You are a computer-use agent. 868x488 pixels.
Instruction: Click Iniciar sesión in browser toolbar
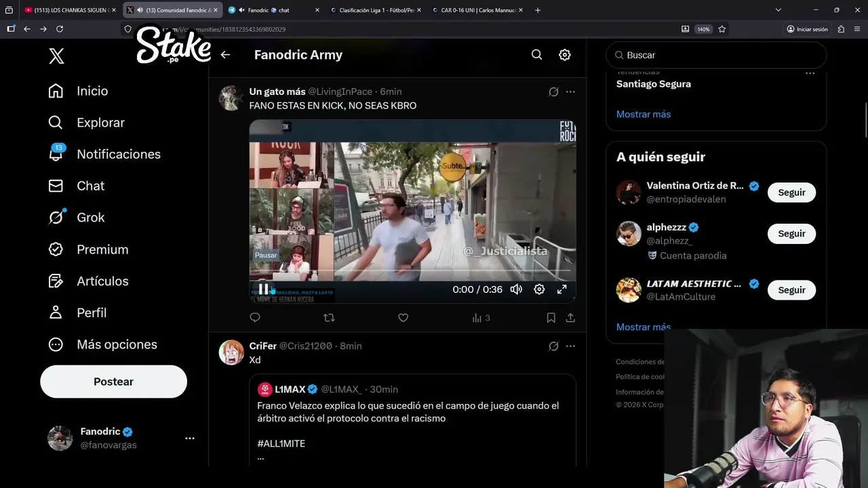click(x=807, y=29)
